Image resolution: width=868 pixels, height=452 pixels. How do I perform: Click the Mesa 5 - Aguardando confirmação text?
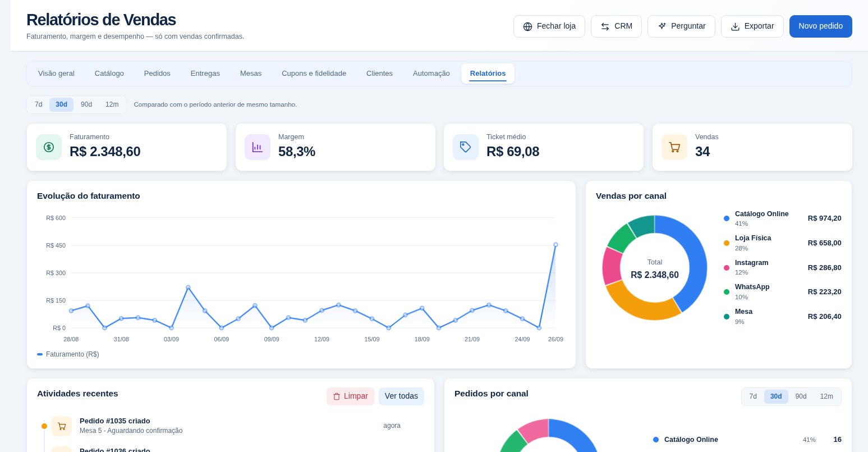(x=131, y=431)
